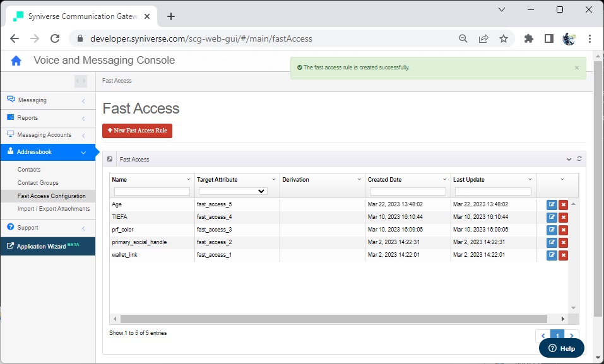The width and height of the screenshot is (604, 364).
Task: Toggle the browser side panel
Action: pyautogui.click(x=549, y=38)
